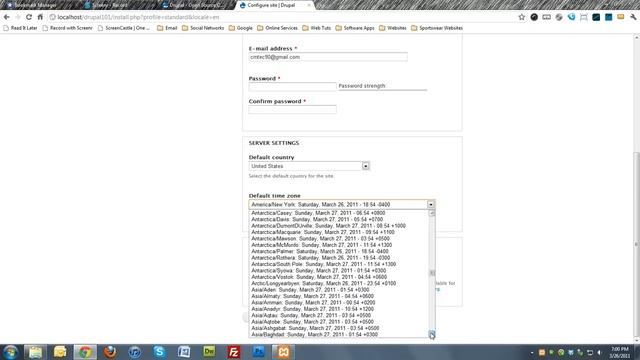This screenshot has width=640, height=360.
Task: Select Antarctica/Mawson time zone
Action: [339, 239]
